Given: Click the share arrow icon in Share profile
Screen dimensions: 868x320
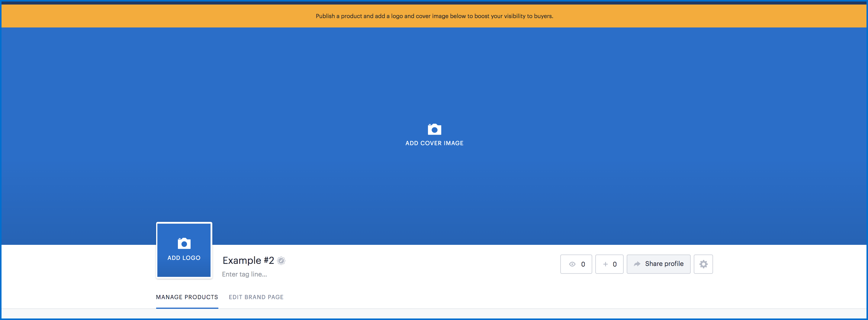Looking at the screenshot, I should point(637,264).
